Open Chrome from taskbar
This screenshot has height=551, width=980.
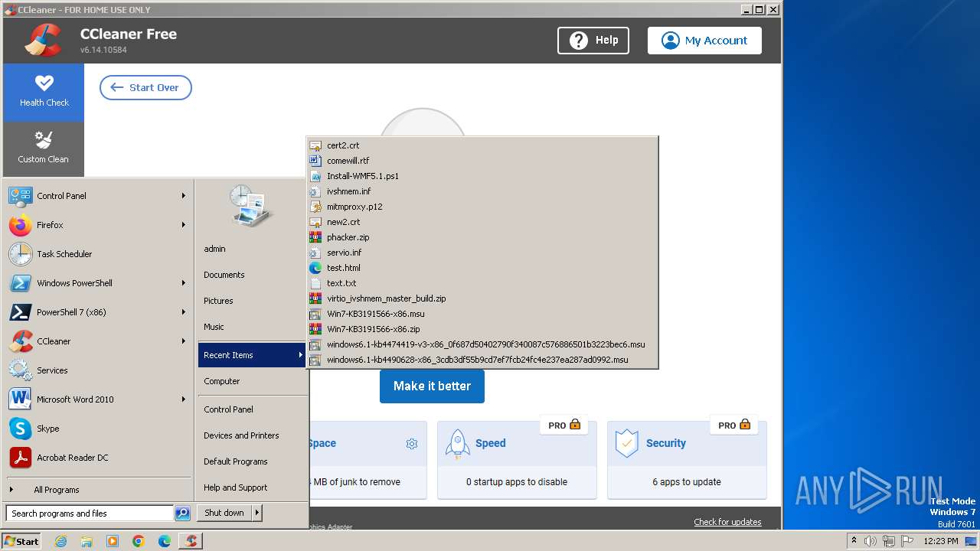pyautogui.click(x=138, y=541)
